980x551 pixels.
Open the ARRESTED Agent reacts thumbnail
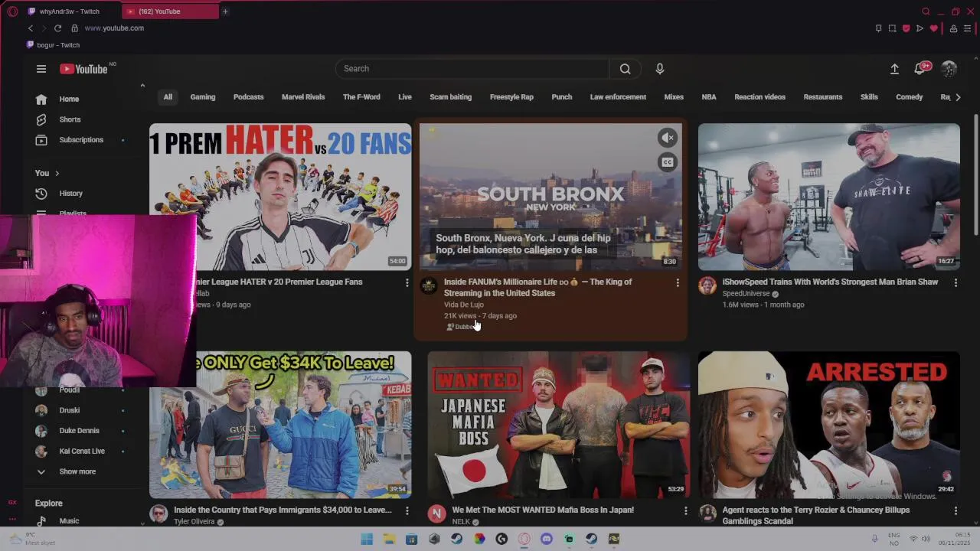click(x=828, y=425)
